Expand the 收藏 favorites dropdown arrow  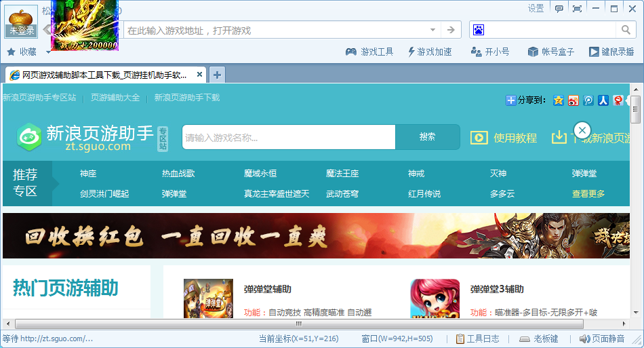[49, 52]
